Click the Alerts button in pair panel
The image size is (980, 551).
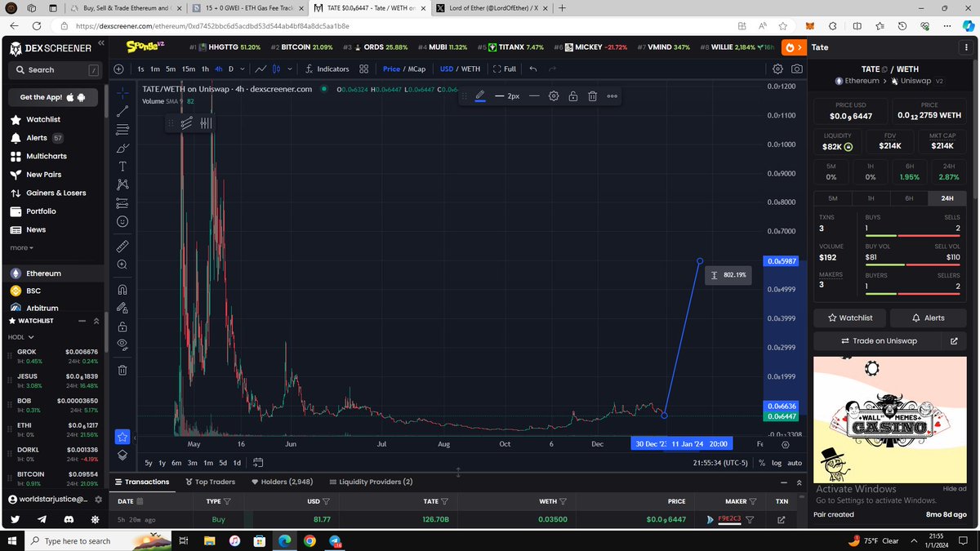[x=928, y=318]
